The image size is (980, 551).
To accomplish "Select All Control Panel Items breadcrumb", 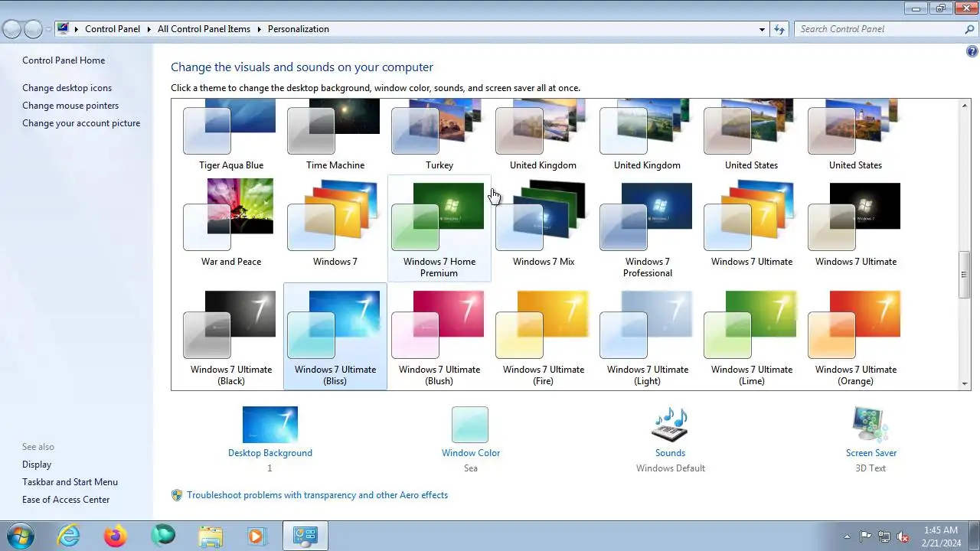I will (x=204, y=29).
